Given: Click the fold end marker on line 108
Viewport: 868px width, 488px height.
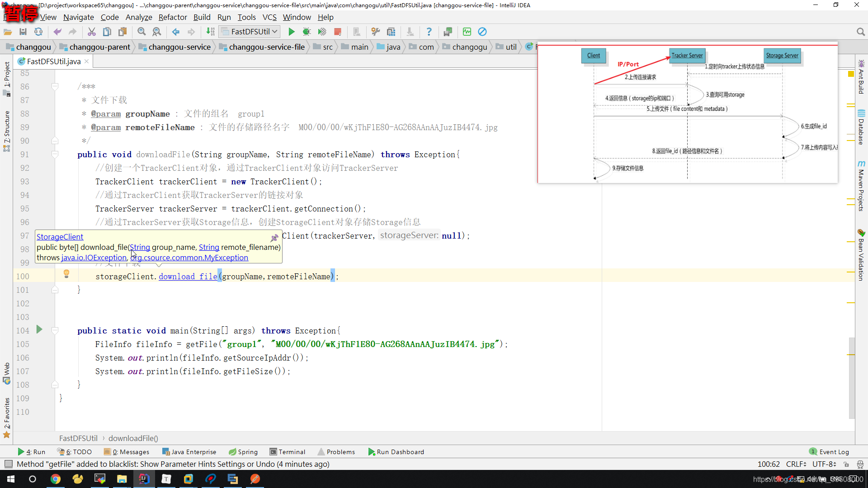Looking at the screenshot, I should point(55,385).
